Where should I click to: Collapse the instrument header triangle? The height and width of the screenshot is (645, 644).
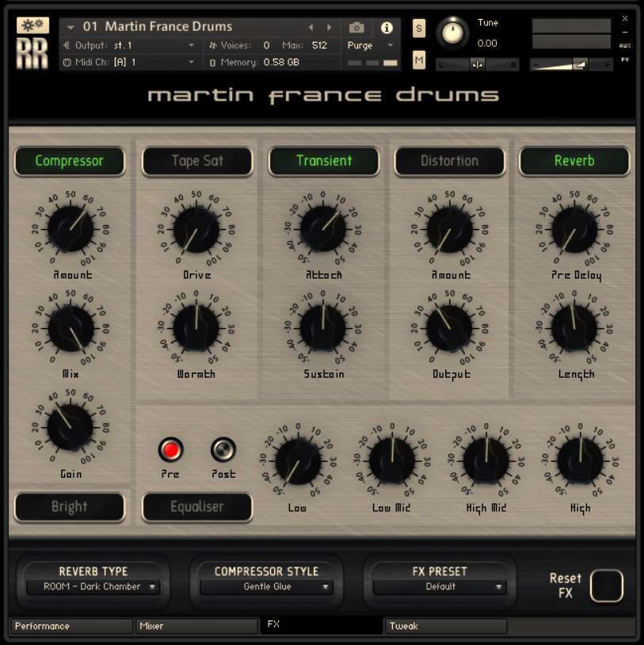coord(70,28)
